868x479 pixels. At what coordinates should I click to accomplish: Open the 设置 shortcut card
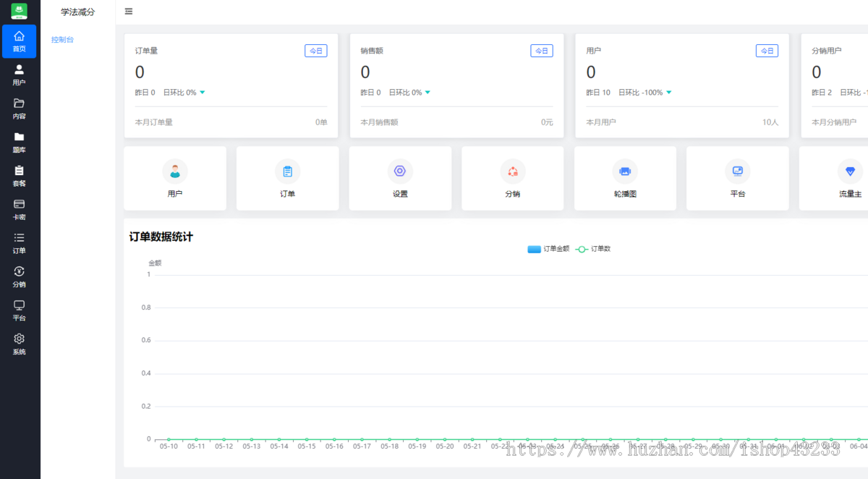400,179
